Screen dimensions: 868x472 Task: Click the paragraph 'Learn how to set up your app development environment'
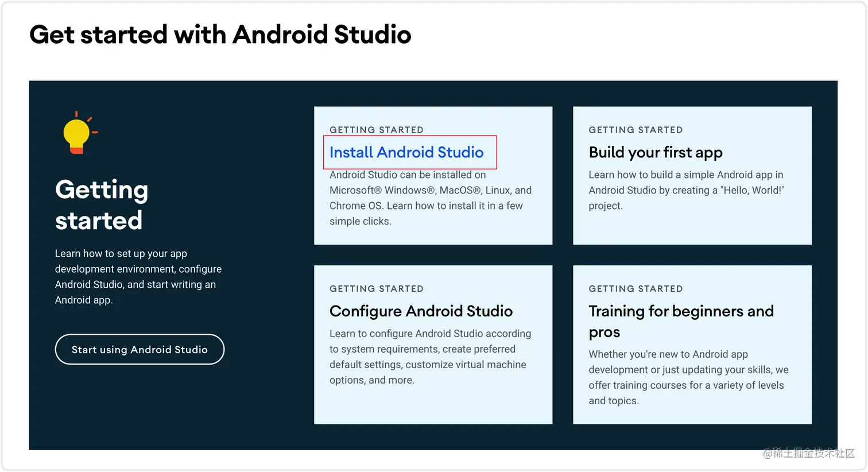pos(138,277)
